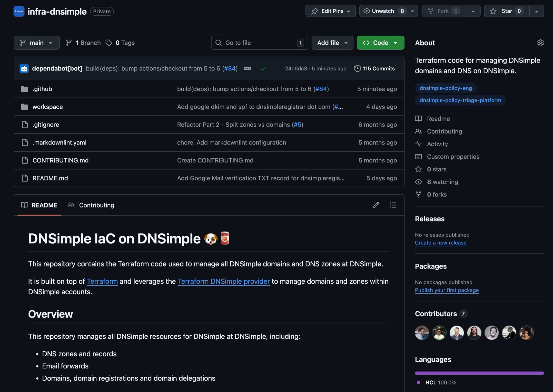Image resolution: width=553 pixels, height=392 pixels.
Task: Open the .github folder icon
Action: (x=25, y=89)
